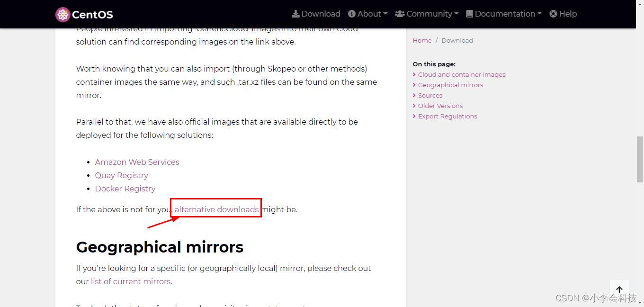Click chevron beside Cloud and container images
644x307 pixels.
[414, 74]
